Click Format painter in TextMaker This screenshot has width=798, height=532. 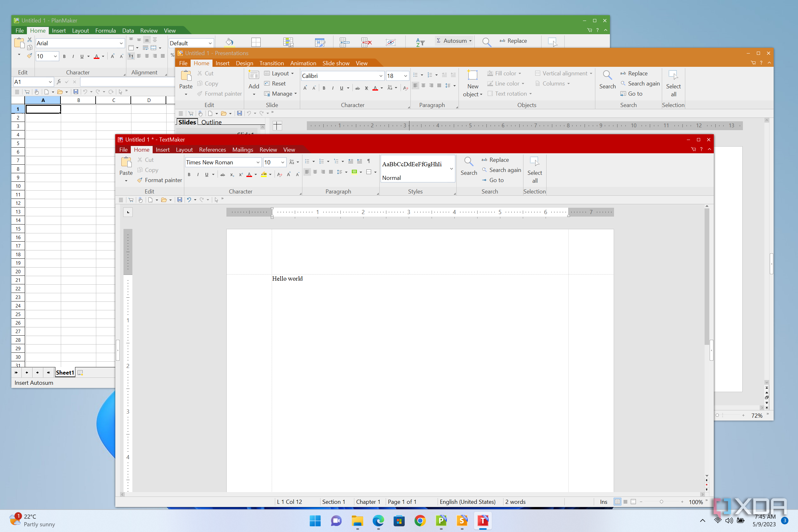pyautogui.click(x=160, y=180)
